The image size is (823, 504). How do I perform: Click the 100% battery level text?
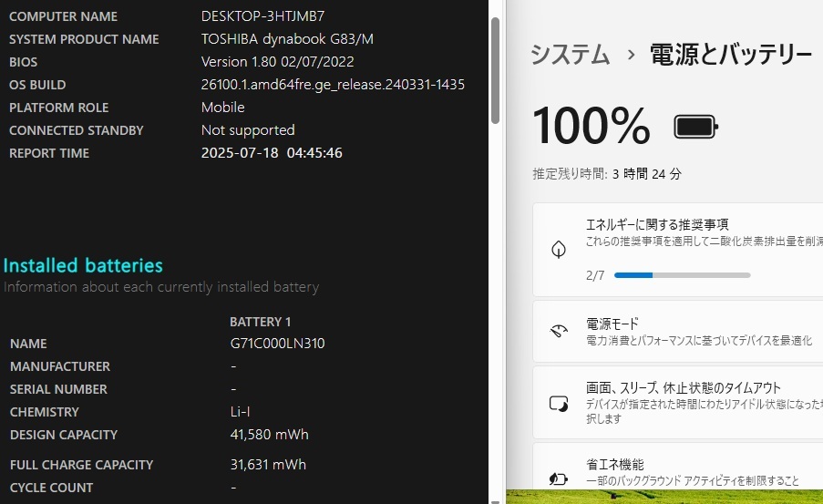[592, 126]
